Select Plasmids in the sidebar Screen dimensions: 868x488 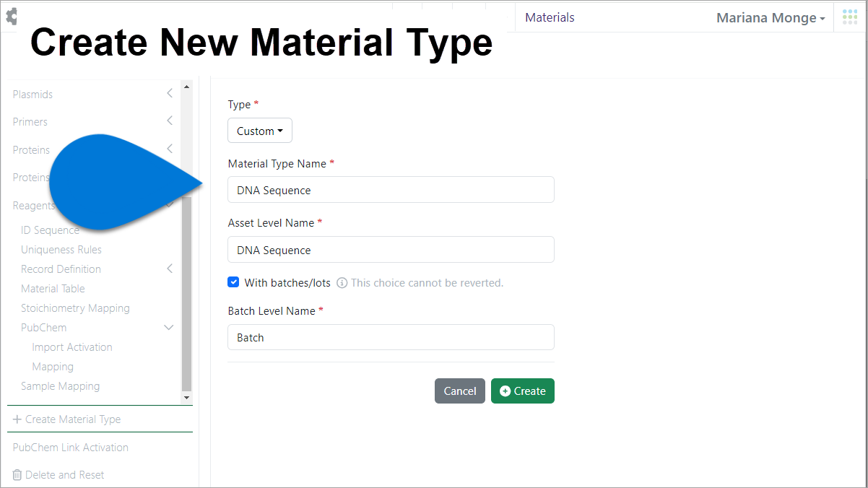tap(32, 95)
